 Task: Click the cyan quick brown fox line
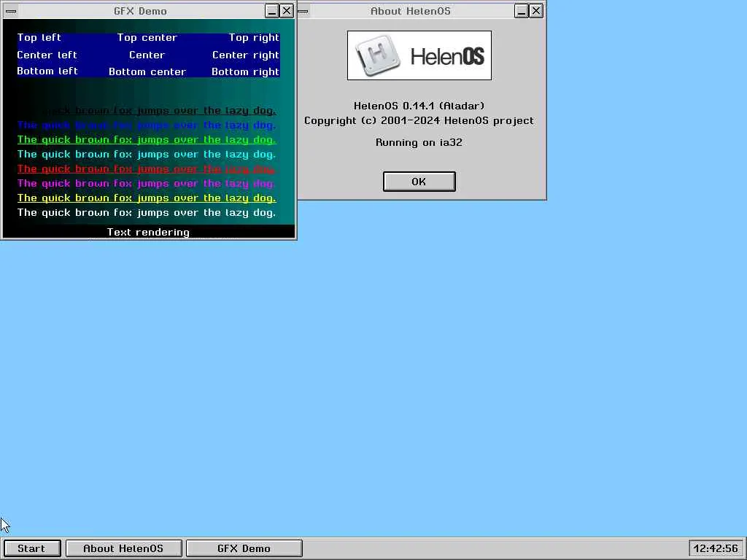pos(147,155)
